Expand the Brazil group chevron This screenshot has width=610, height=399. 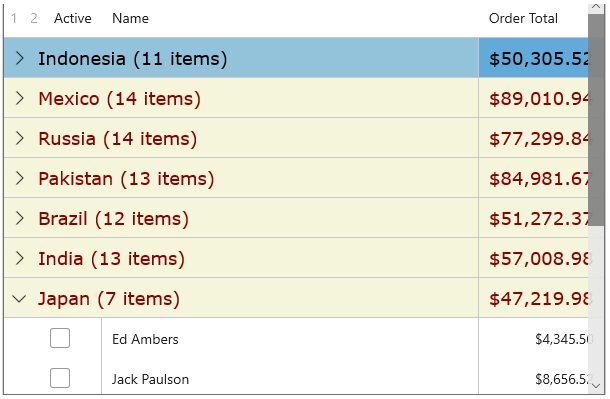(19, 219)
